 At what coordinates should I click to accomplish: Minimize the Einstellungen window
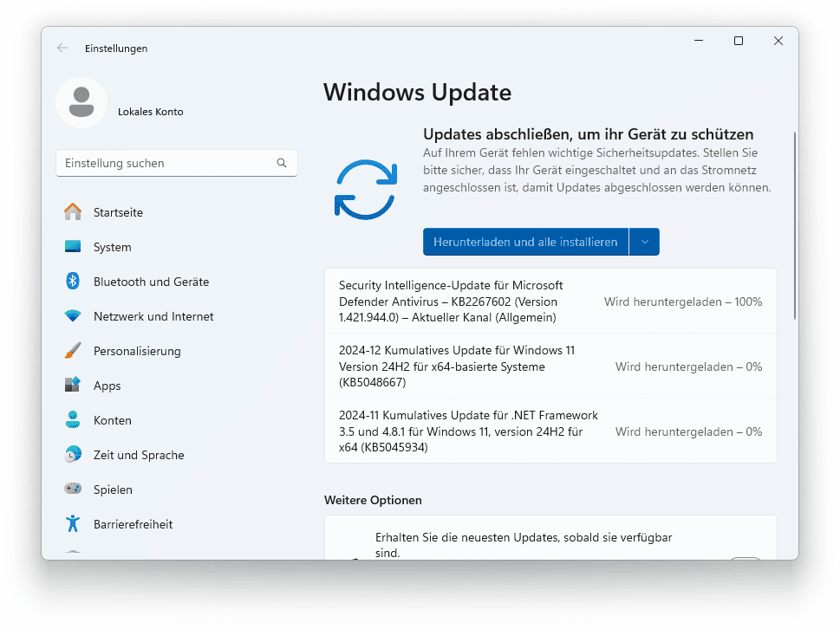pyautogui.click(x=699, y=41)
